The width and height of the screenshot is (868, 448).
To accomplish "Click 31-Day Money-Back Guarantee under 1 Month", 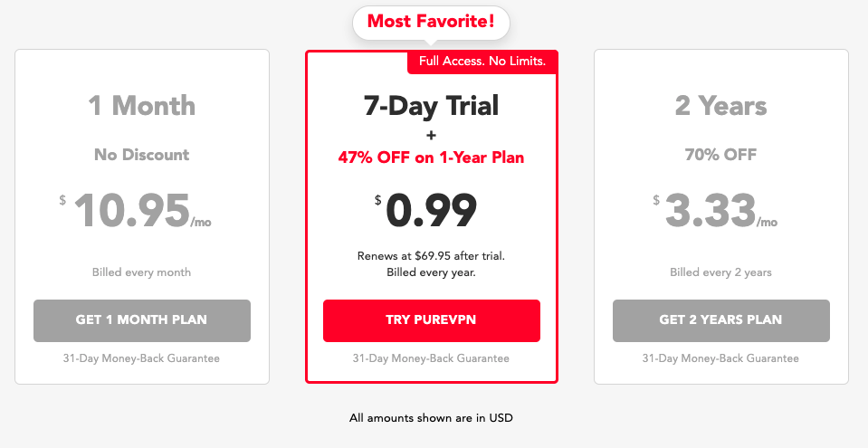I will (142, 358).
